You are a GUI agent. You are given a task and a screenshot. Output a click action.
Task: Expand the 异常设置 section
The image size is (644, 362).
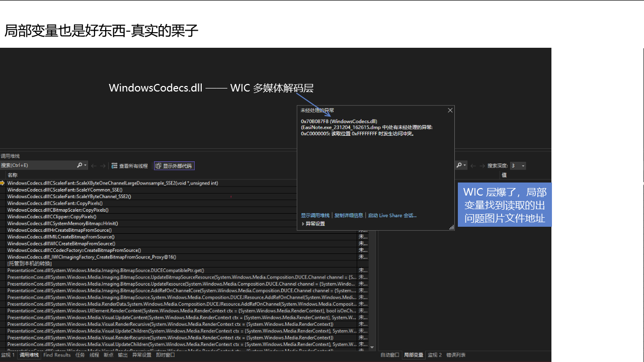313,224
